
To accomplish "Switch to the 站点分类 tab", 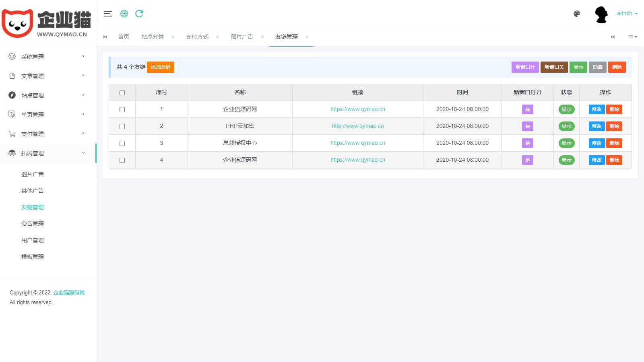I will click(153, 37).
